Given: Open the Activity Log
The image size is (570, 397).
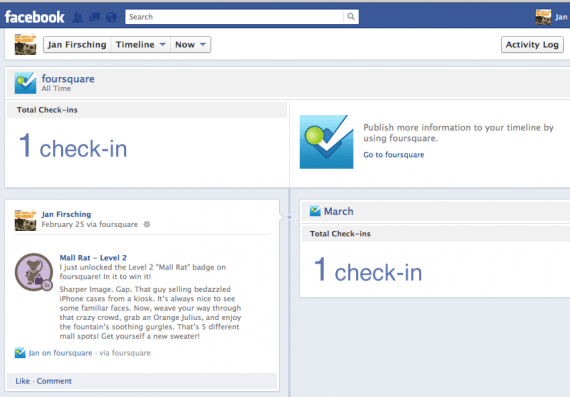Looking at the screenshot, I should coord(532,45).
